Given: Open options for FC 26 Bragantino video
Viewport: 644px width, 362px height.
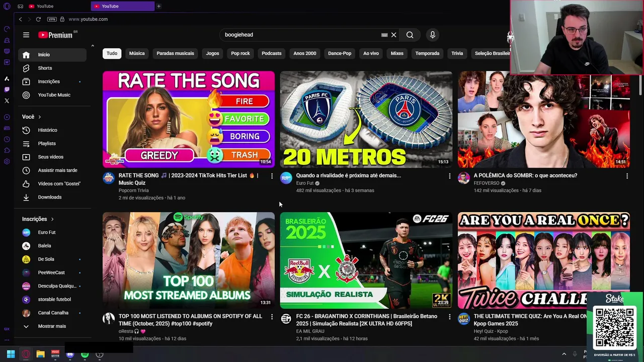Looking at the screenshot, I should click(449, 317).
